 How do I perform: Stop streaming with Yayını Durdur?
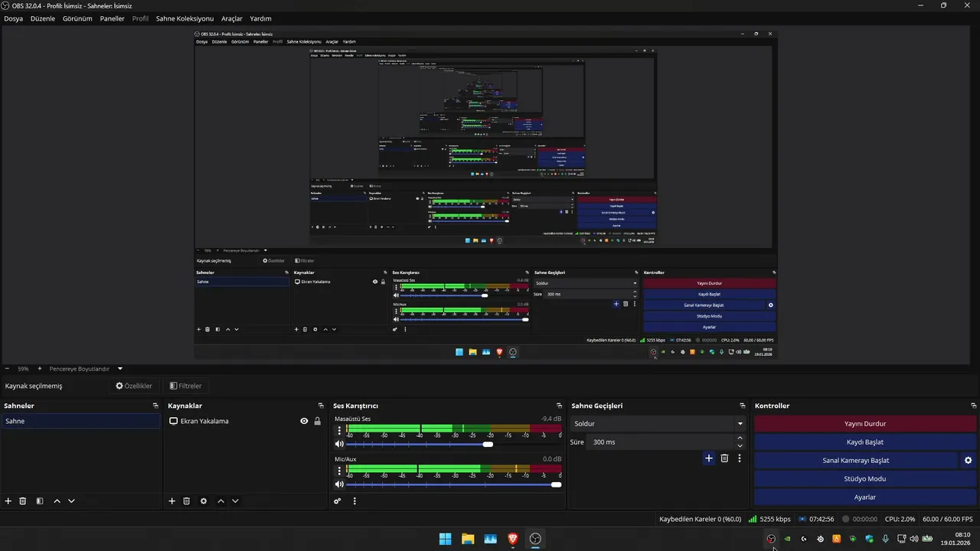[865, 424]
